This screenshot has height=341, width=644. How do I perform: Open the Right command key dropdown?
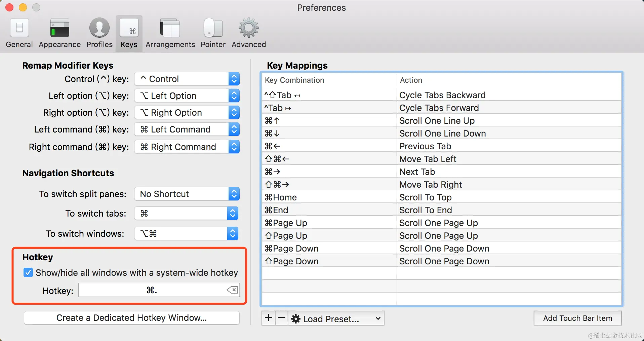(x=187, y=147)
